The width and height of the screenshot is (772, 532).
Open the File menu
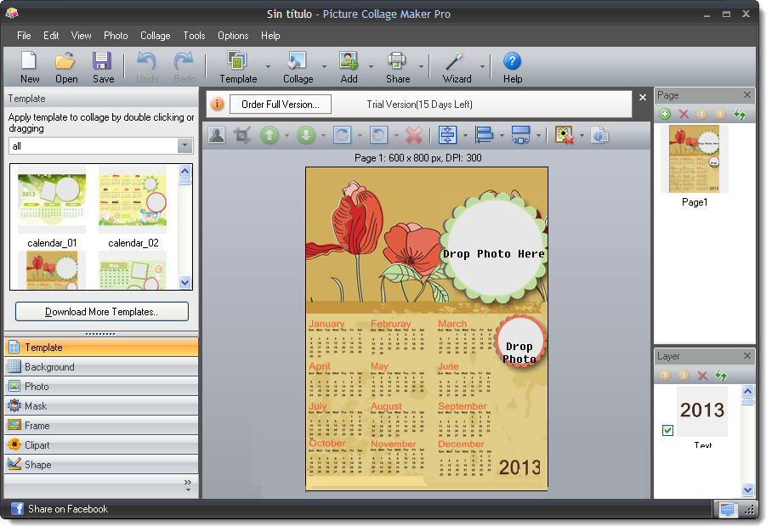coord(24,36)
